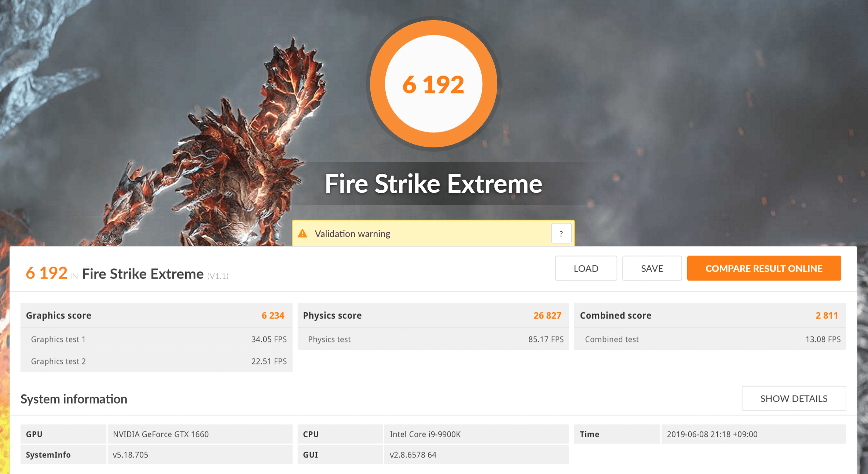Click the SystemInfo label cell
Viewport: 868px width, 474px height.
(x=63, y=455)
